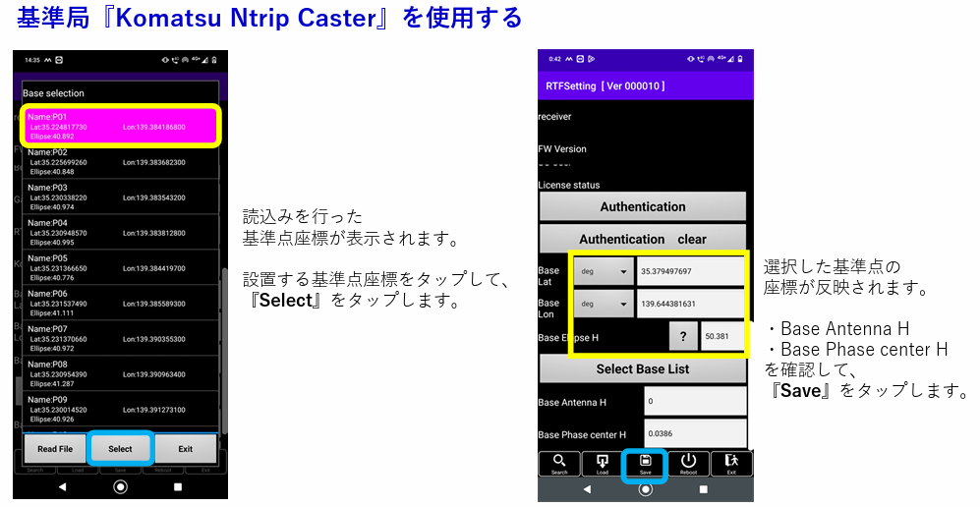The width and height of the screenshot is (980, 507).
Task: Click the receiver label on right phone
Action: coord(555,116)
